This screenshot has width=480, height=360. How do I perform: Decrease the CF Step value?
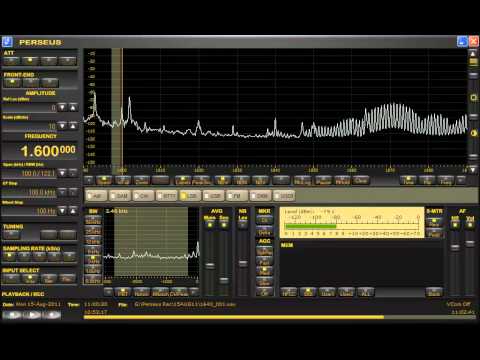tap(62, 192)
